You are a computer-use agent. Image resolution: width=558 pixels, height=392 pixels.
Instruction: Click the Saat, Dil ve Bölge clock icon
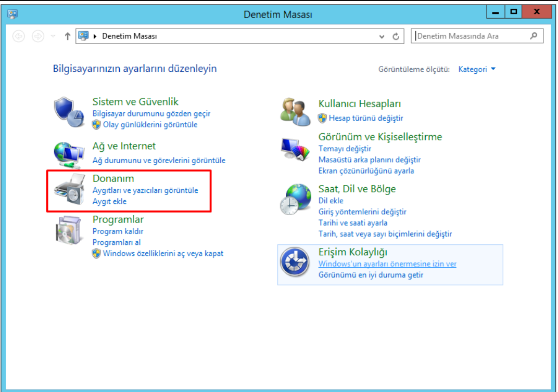[295, 200]
